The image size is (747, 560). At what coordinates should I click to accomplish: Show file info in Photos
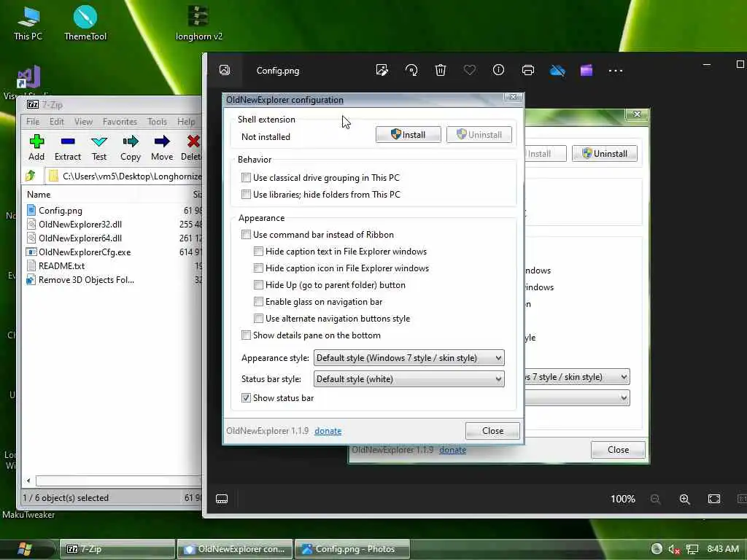pyautogui.click(x=498, y=71)
